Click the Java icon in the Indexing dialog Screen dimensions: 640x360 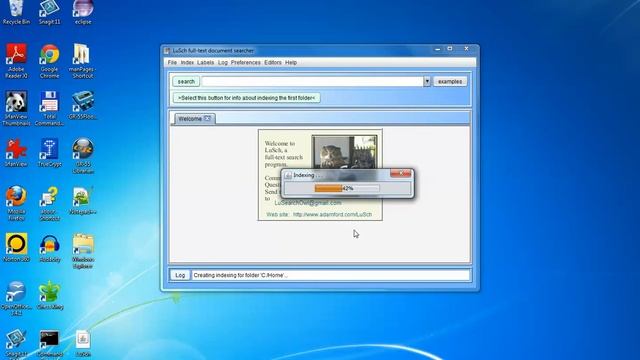[x=288, y=175]
